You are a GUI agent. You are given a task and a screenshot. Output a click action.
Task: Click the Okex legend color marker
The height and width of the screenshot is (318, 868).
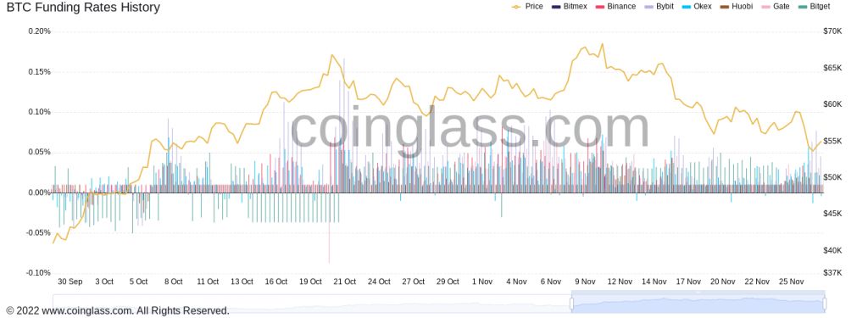point(685,7)
